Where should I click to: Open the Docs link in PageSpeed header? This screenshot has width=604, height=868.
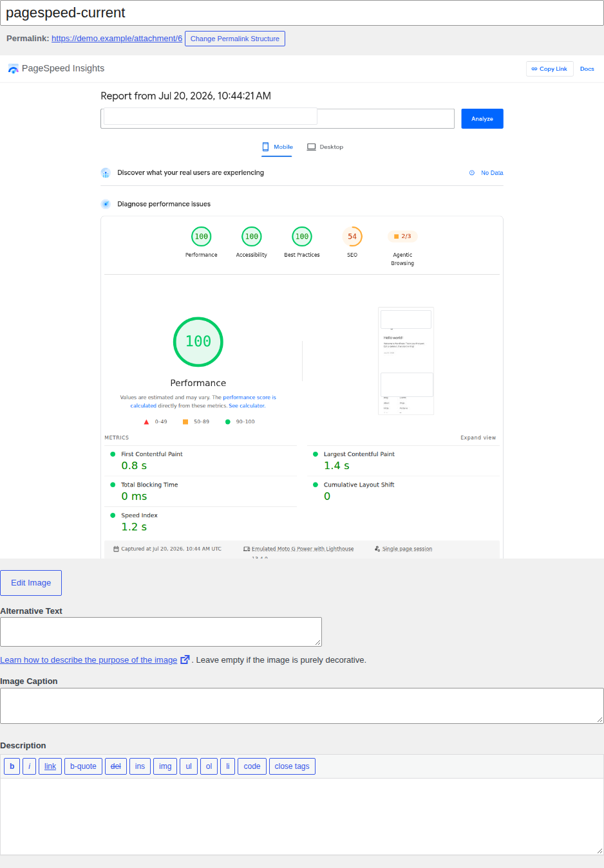[587, 69]
